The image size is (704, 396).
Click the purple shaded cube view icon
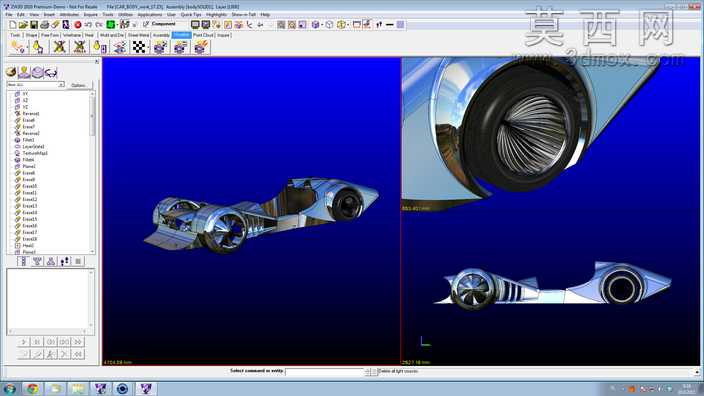tap(315, 25)
